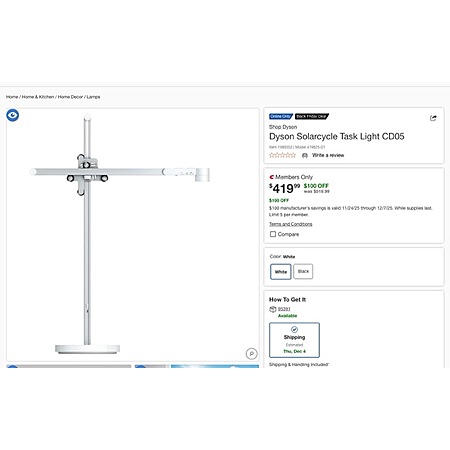Open the Shop Dyson brand link
This screenshot has height=450, width=450.
pyautogui.click(x=283, y=127)
